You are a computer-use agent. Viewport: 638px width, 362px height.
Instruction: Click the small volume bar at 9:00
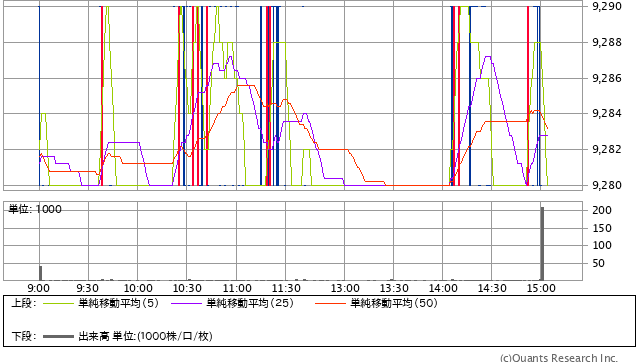(40, 273)
